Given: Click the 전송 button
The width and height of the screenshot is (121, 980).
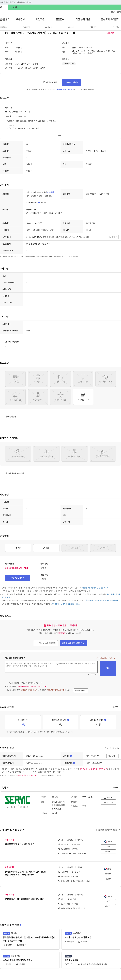Looking at the screenshot, I should coord(108,668).
